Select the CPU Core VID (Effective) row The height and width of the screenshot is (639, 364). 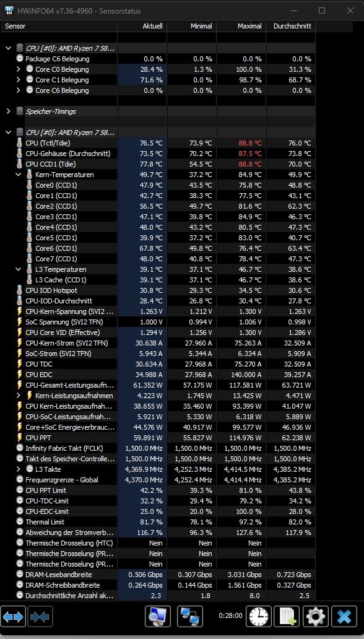pos(158,333)
